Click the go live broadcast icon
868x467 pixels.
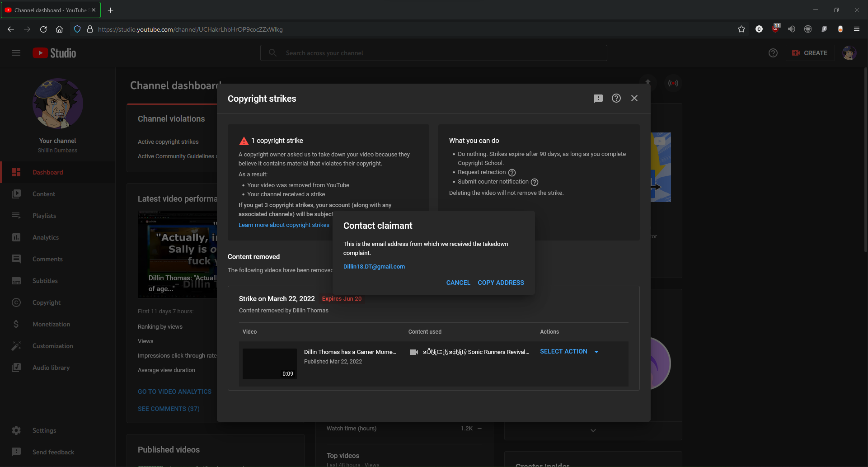pos(673,83)
